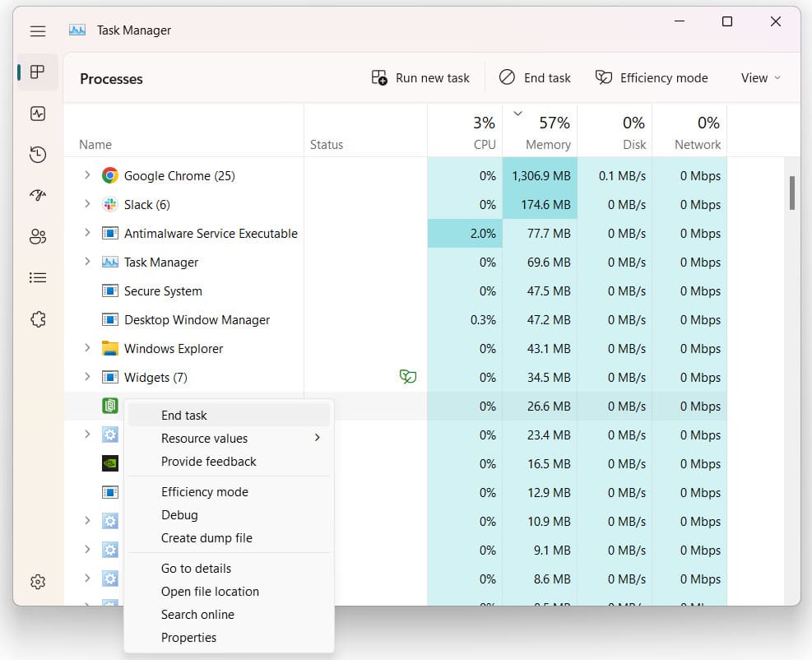Image resolution: width=812 pixels, height=660 pixels.
Task: Click the Windows Explorer folder icon
Action: (109, 348)
